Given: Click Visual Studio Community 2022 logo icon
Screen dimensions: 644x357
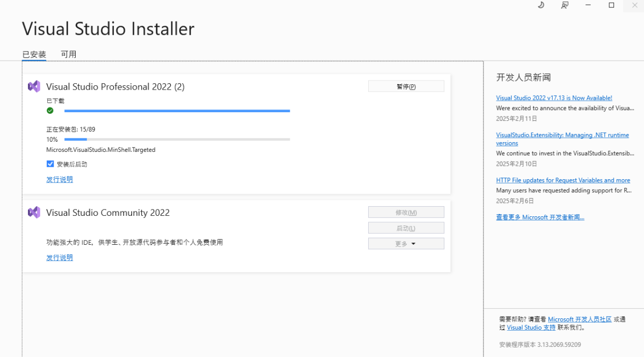Looking at the screenshot, I should pos(34,212).
